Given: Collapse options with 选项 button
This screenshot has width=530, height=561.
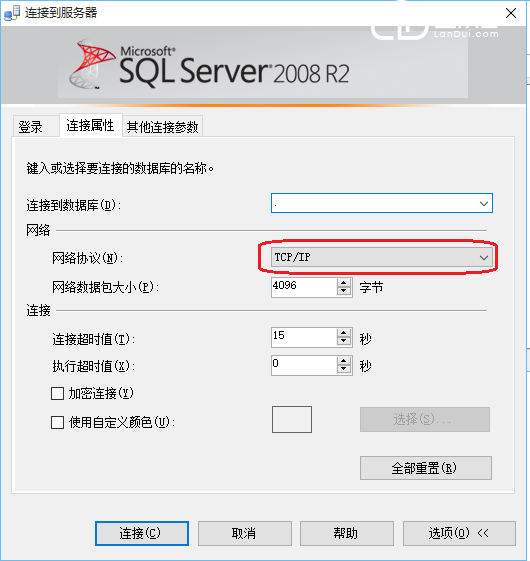Looking at the screenshot, I should [x=459, y=533].
